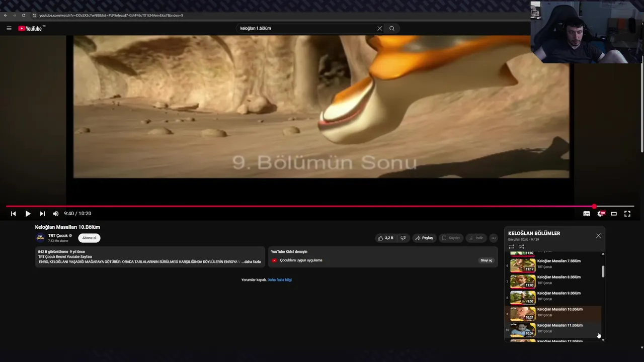Screen dimensions: 644x362
Task: Go back with the browser back arrow
Action: (6, 15)
